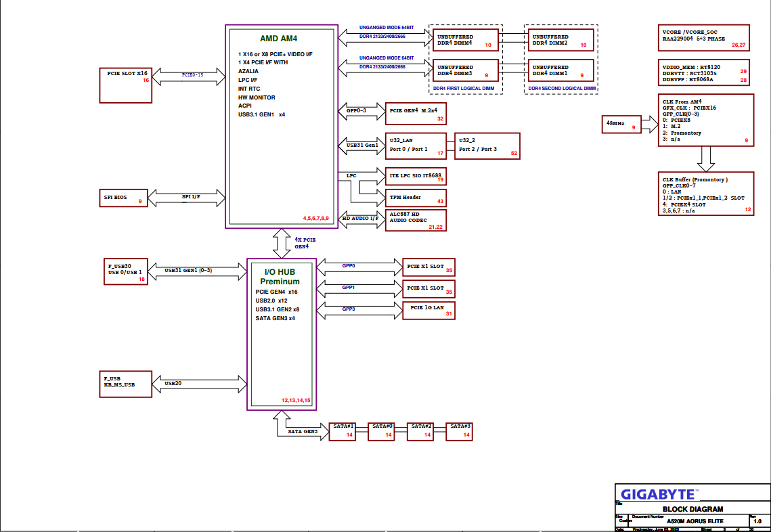The height and width of the screenshot is (532, 771).
Task: Click the U32_2 Port 2 / Port 3 block
Action: [x=487, y=146]
